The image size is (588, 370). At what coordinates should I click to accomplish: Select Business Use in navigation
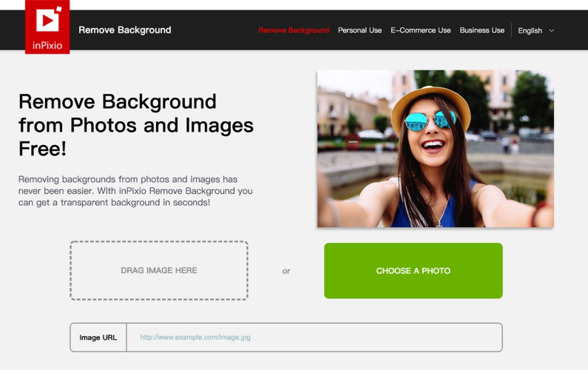[482, 30]
